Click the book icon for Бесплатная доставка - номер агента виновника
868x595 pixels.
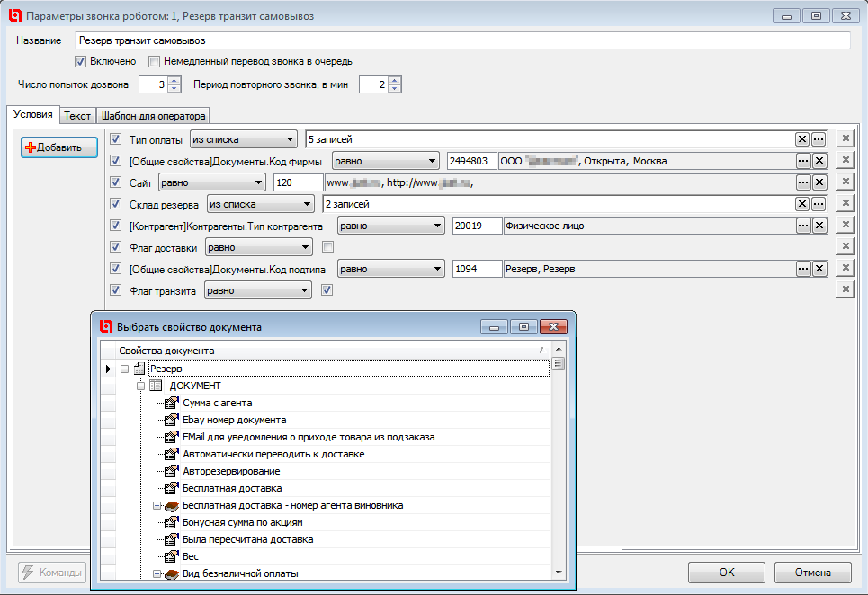tap(172, 505)
